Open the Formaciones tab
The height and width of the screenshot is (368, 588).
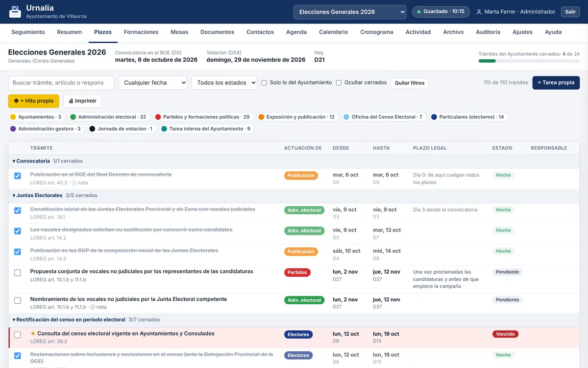141,32
